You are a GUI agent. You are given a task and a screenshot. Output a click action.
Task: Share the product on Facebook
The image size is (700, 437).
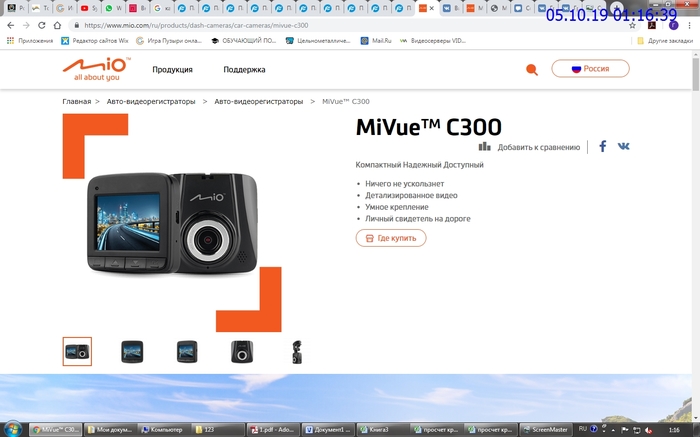pyautogui.click(x=603, y=146)
